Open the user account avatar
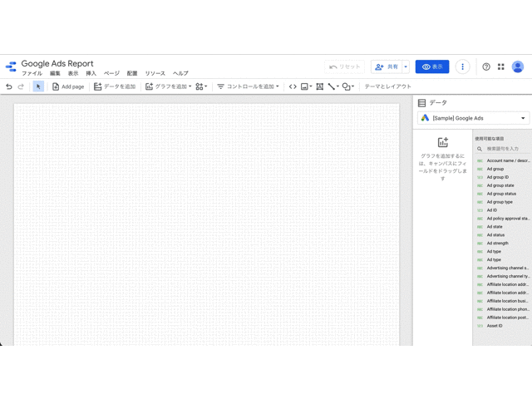This screenshot has width=532, height=399. point(518,66)
